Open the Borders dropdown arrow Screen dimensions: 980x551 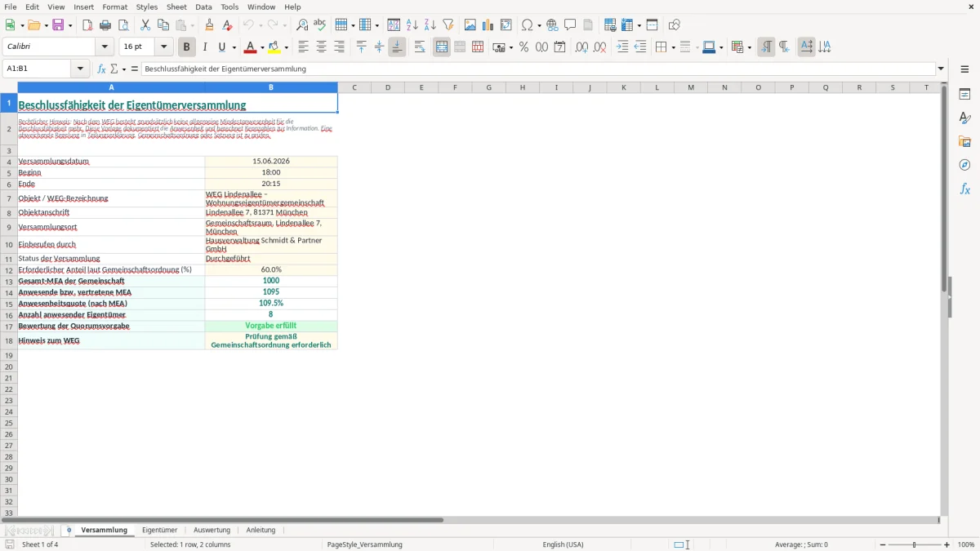(673, 47)
